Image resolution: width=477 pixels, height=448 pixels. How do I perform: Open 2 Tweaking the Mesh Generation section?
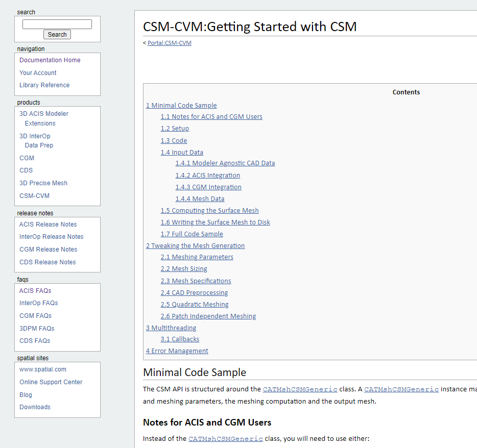pyautogui.click(x=195, y=246)
